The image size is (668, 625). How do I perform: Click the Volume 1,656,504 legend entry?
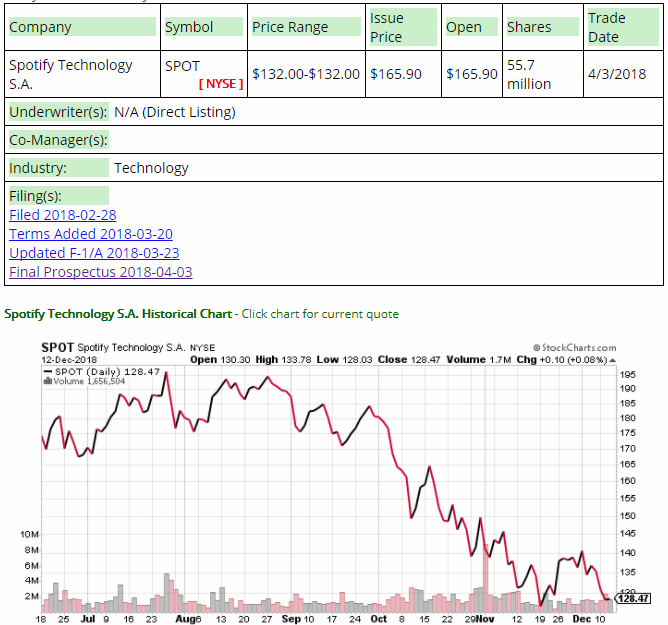point(84,381)
